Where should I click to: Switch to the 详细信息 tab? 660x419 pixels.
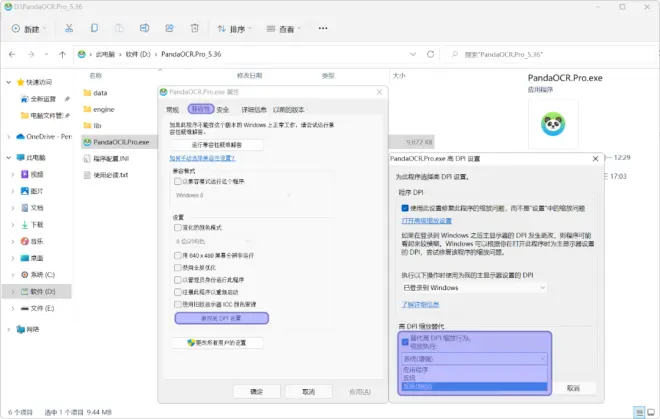(254, 109)
